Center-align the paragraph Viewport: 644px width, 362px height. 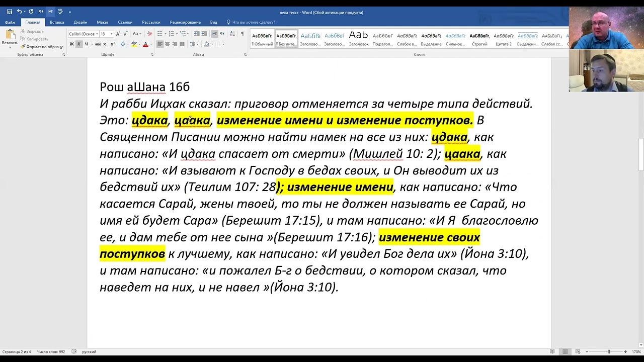pyautogui.click(x=167, y=44)
